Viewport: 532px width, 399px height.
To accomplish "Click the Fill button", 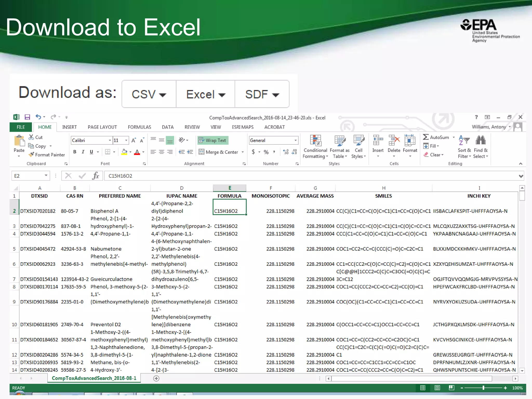I will click(x=431, y=146).
